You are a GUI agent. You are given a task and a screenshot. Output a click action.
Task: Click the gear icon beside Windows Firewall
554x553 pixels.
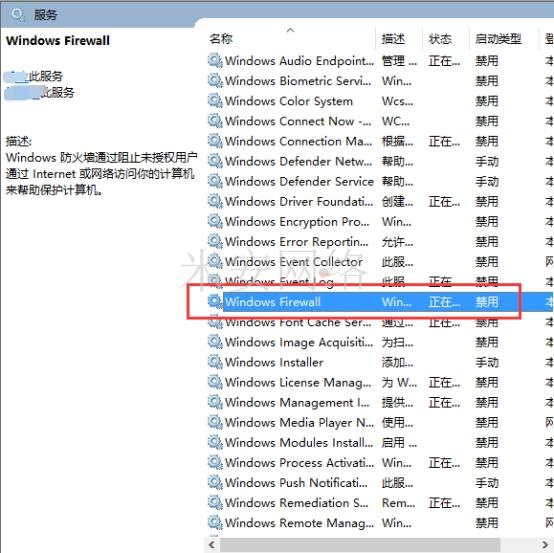[x=215, y=301]
